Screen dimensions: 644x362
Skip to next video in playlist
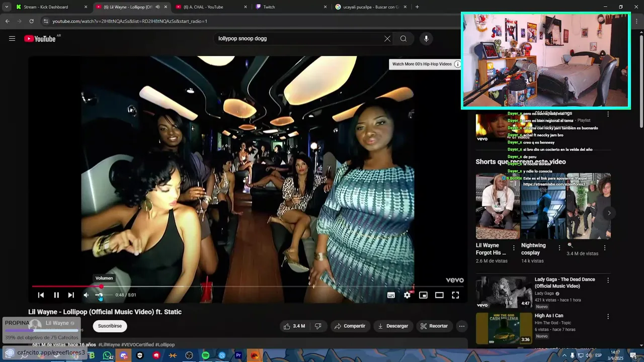(x=71, y=295)
